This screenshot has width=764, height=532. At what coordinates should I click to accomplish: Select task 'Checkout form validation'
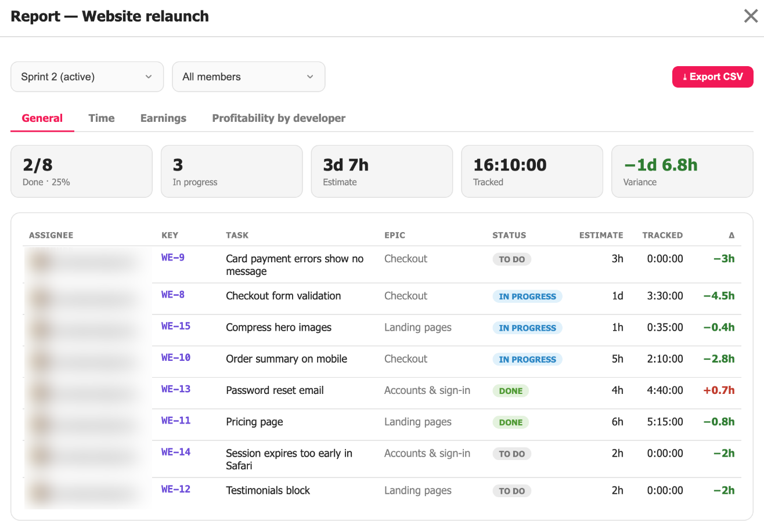pos(283,296)
